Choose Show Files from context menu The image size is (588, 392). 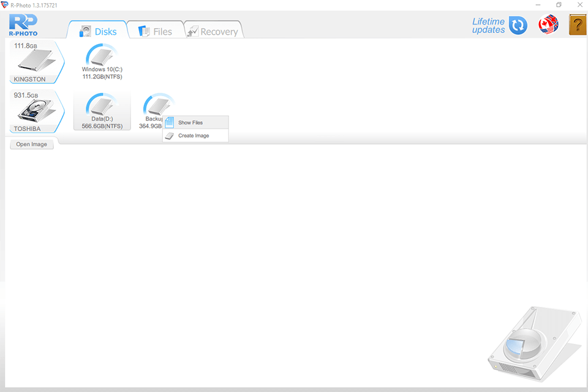coord(195,123)
